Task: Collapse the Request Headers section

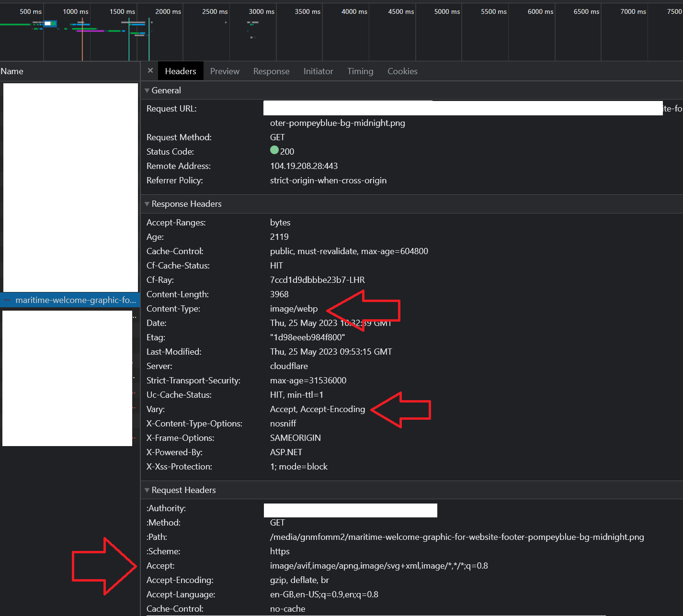Action: point(147,490)
